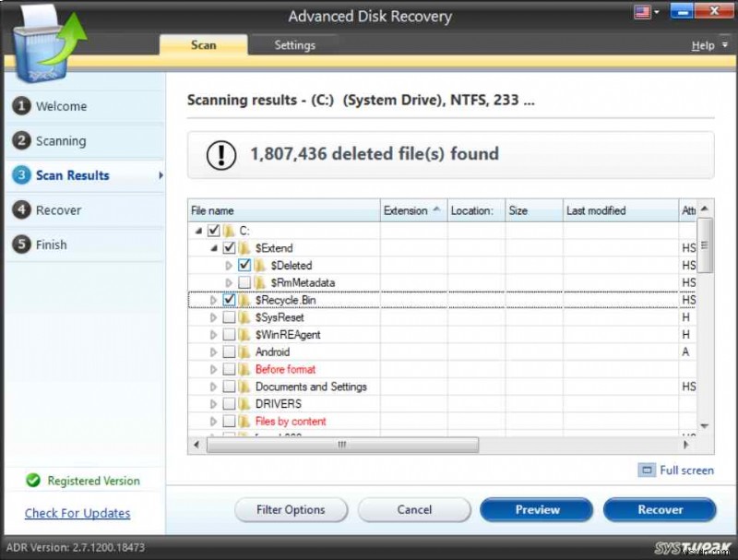The width and height of the screenshot is (738, 560).
Task: Uncheck the $Deleted checkbox
Action: 244,265
